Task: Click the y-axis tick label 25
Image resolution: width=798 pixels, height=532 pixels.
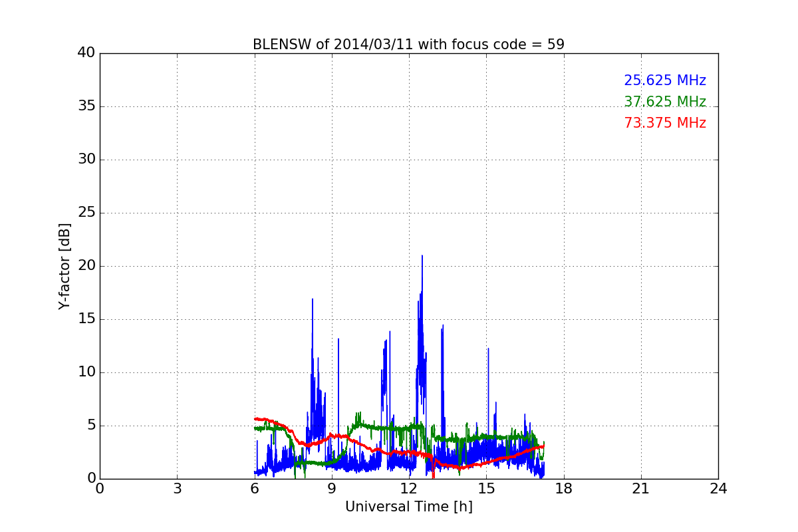Action: tap(86, 213)
